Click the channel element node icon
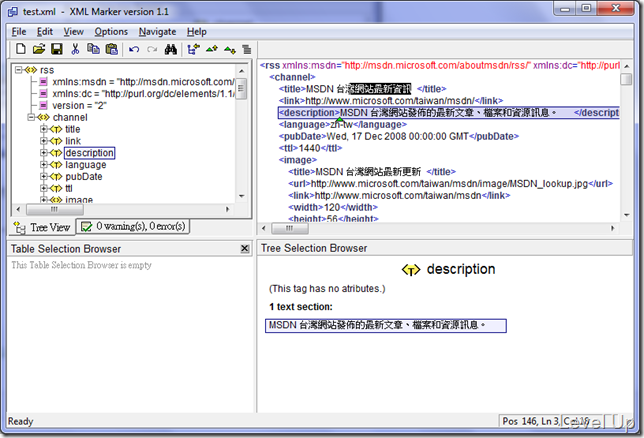The width and height of the screenshot is (644, 438). tap(43, 118)
